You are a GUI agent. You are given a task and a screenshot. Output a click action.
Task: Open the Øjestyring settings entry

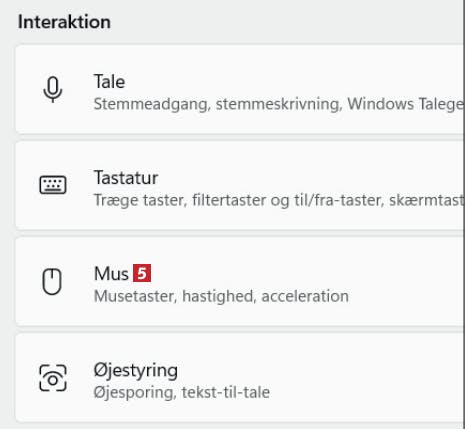point(239,377)
